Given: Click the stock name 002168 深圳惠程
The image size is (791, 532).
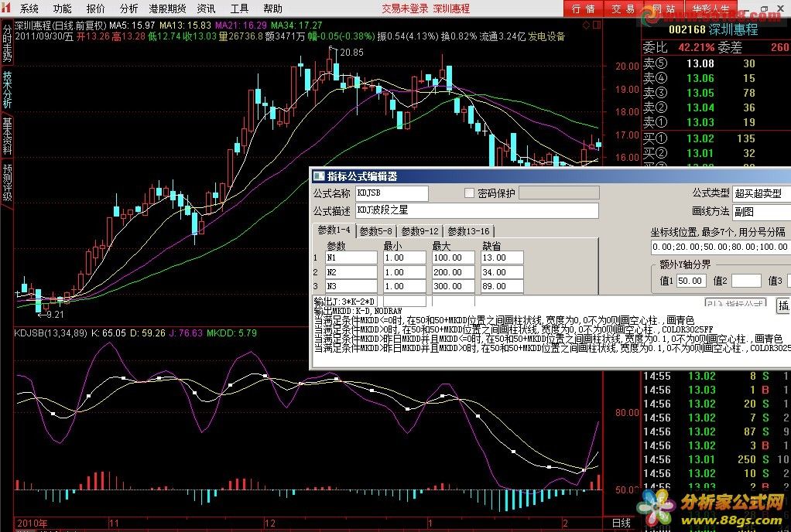Looking at the screenshot, I should click(714, 29).
